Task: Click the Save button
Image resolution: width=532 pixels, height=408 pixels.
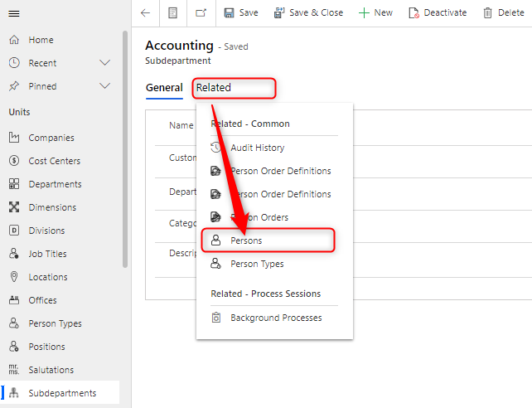Action: coord(240,13)
